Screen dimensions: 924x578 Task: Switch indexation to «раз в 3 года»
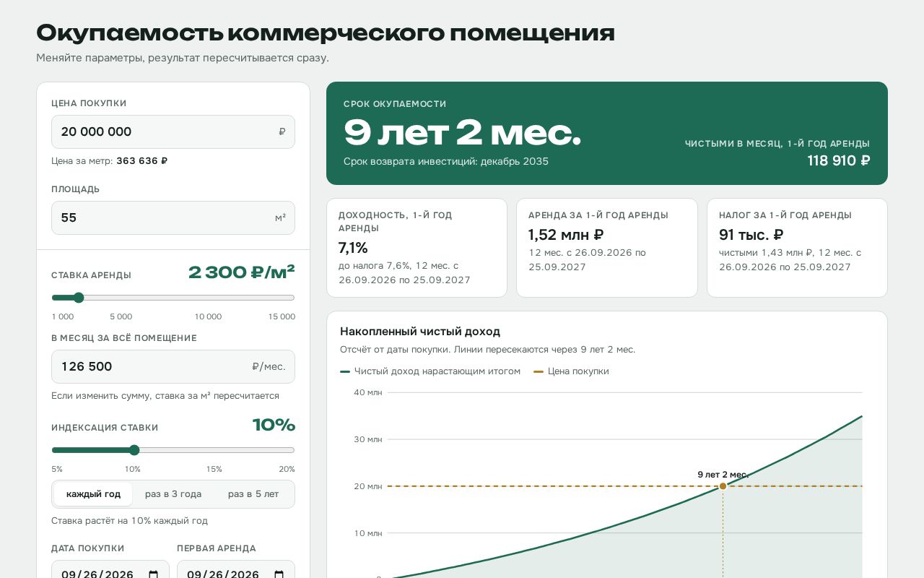point(173,494)
